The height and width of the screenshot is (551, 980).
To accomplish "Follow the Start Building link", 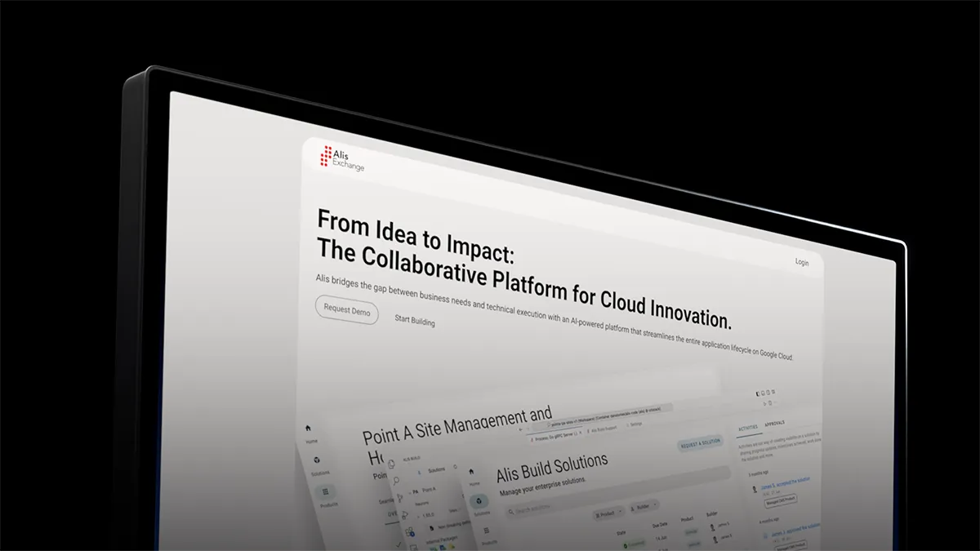I will 415,321.
